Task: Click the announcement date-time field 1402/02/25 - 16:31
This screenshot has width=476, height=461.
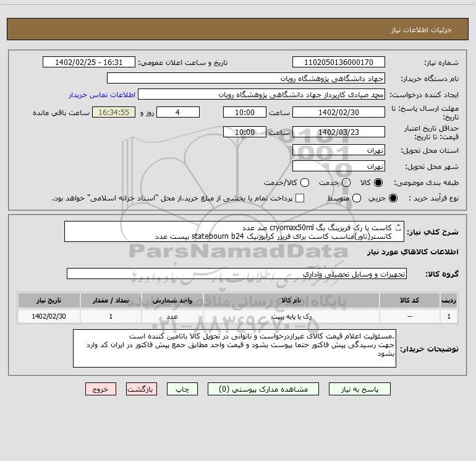Action: tap(88, 62)
